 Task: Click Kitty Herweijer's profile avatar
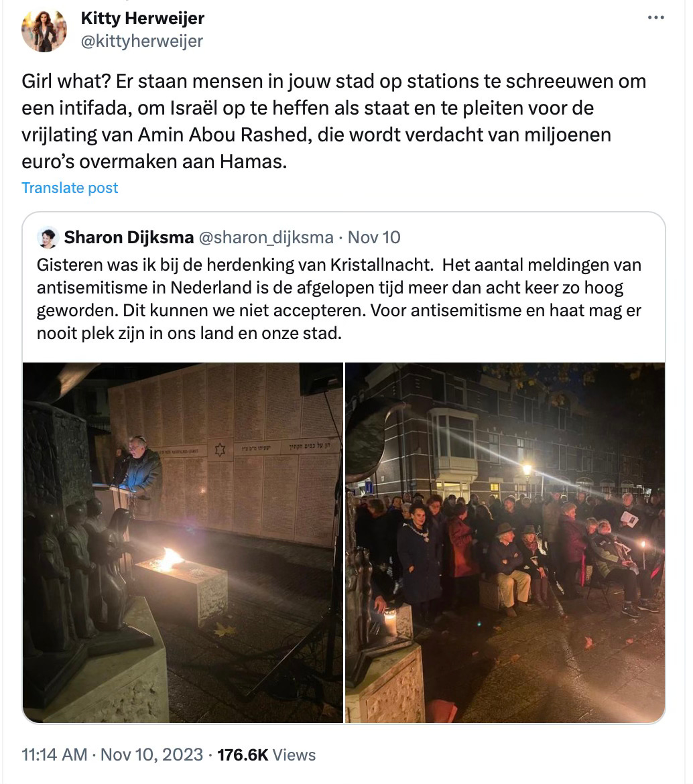tap(44, 29)
